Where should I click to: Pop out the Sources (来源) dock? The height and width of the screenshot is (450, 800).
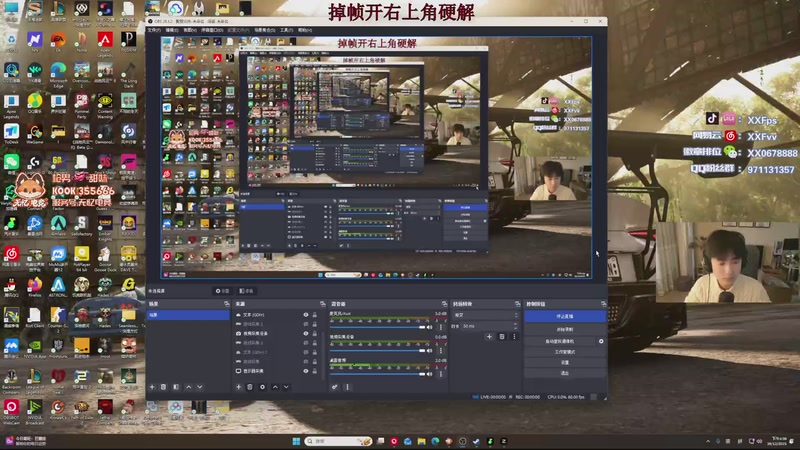click(x=322, y=304)
